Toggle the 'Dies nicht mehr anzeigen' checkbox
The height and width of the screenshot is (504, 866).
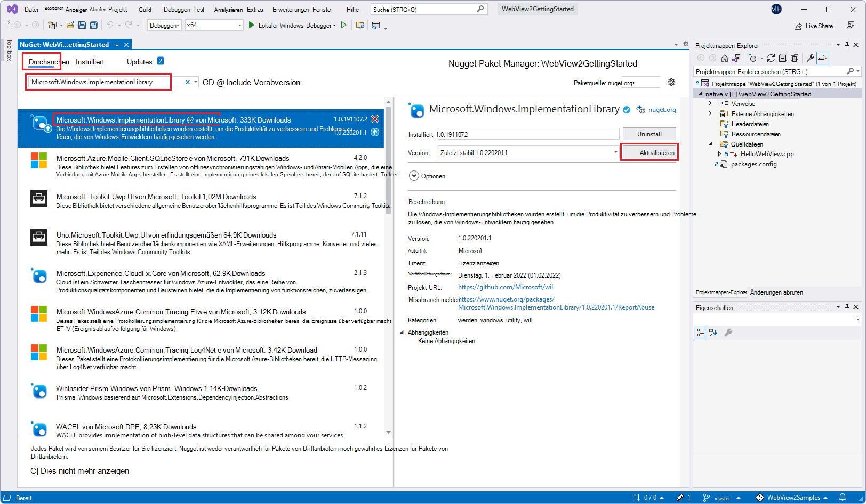(34, 471)
